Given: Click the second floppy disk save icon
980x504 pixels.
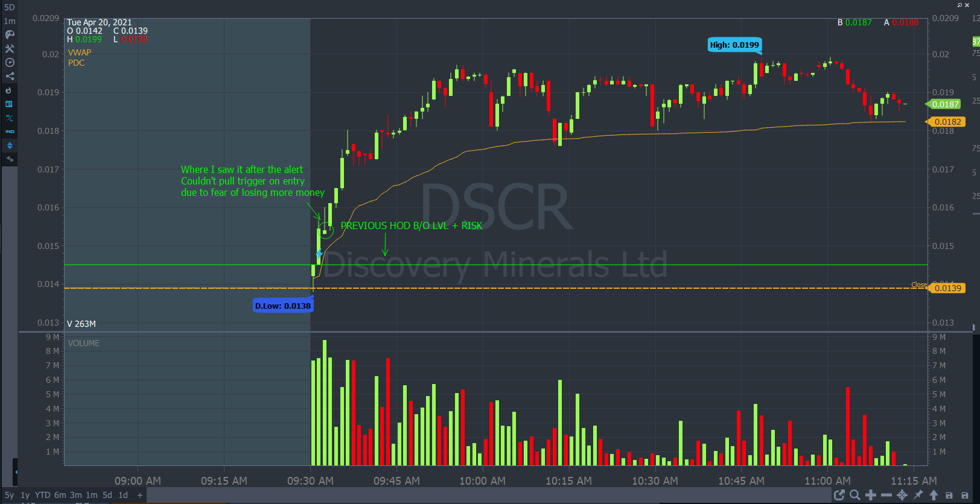Looking at the screenshot, I should (965, 496).
